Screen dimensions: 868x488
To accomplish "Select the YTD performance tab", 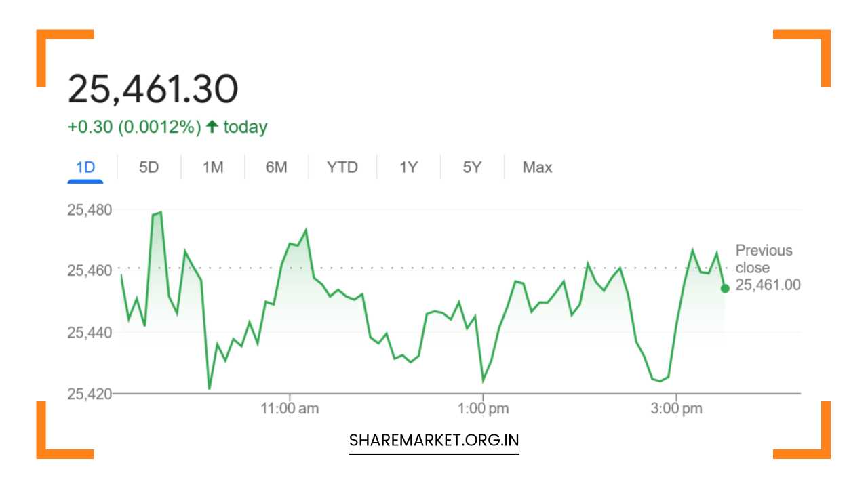I will click(342, 167).
